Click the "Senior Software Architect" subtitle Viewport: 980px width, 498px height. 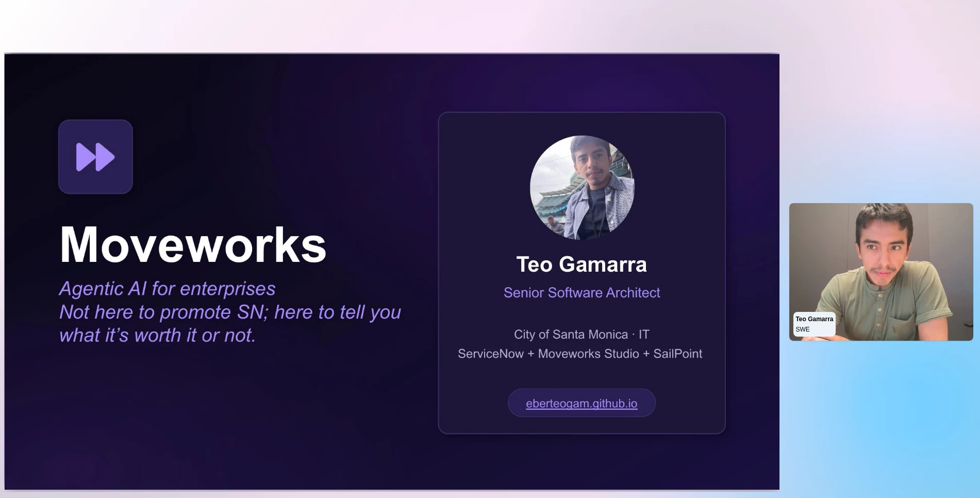582,293
